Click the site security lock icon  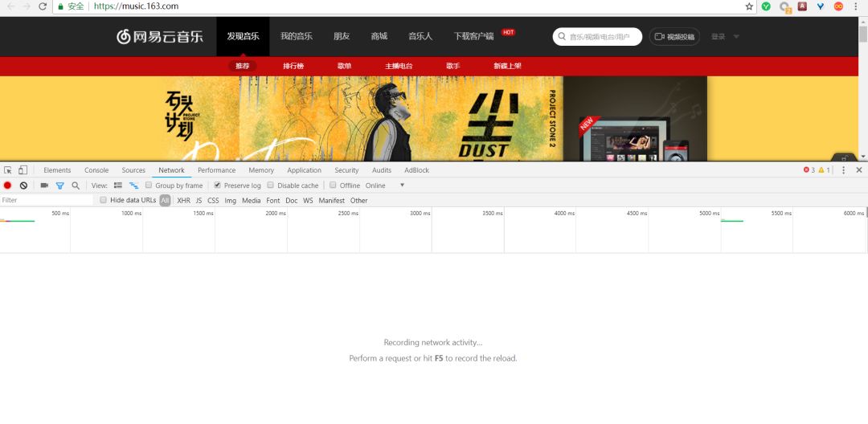61,6
